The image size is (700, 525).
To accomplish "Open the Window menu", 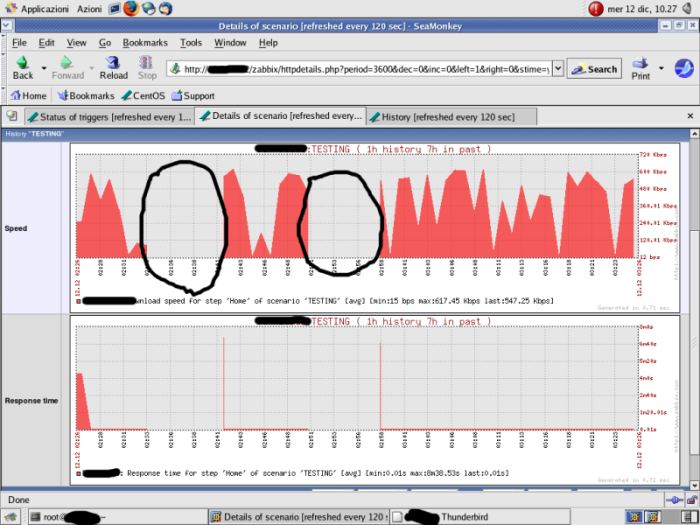I will pyautogui.click(x=230, y=43).
